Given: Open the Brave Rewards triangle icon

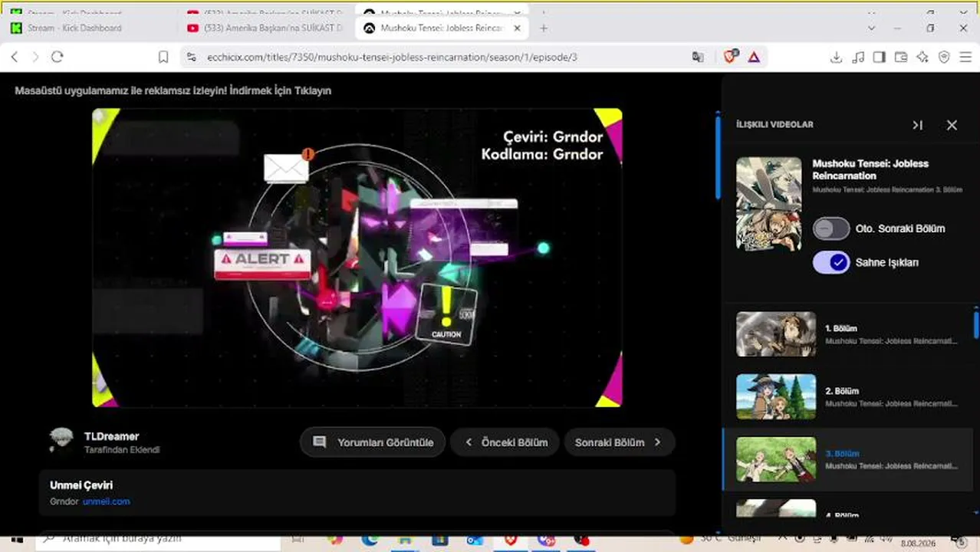Looking at the screenshot, I should pos(754,57).
